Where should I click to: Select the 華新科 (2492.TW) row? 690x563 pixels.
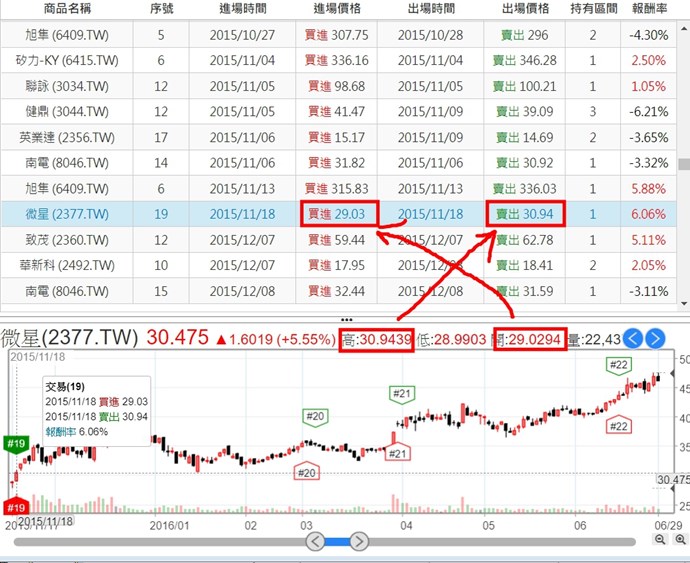(x=339, y=265)
